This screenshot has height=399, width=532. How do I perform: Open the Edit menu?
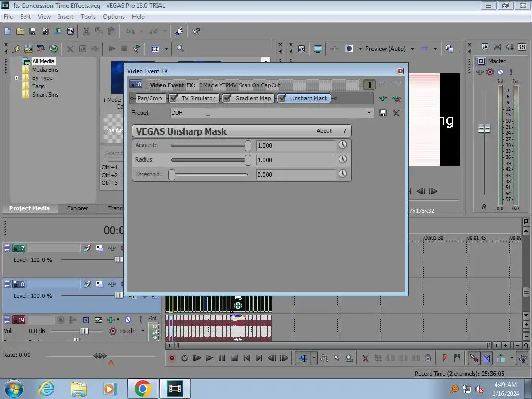click(x=25, y=16)
